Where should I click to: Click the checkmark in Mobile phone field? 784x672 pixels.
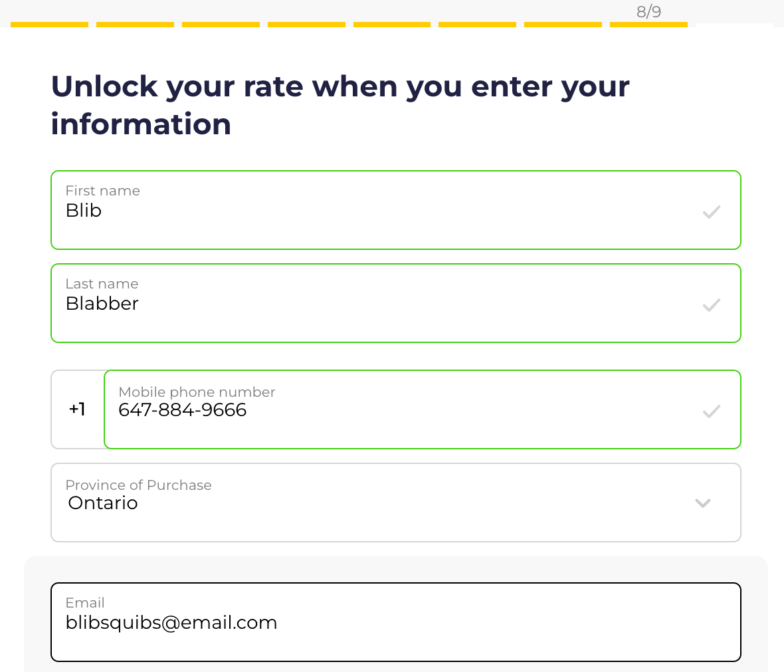point(711,411)
